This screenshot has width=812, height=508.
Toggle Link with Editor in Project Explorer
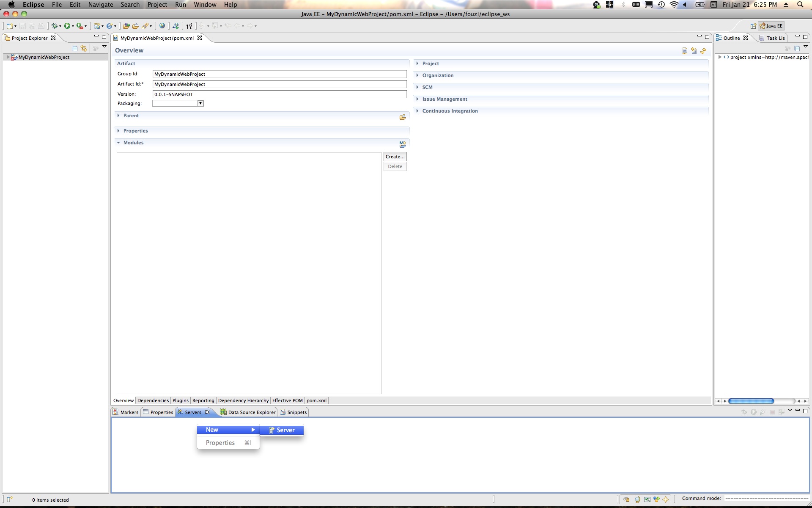pos(84,48)
